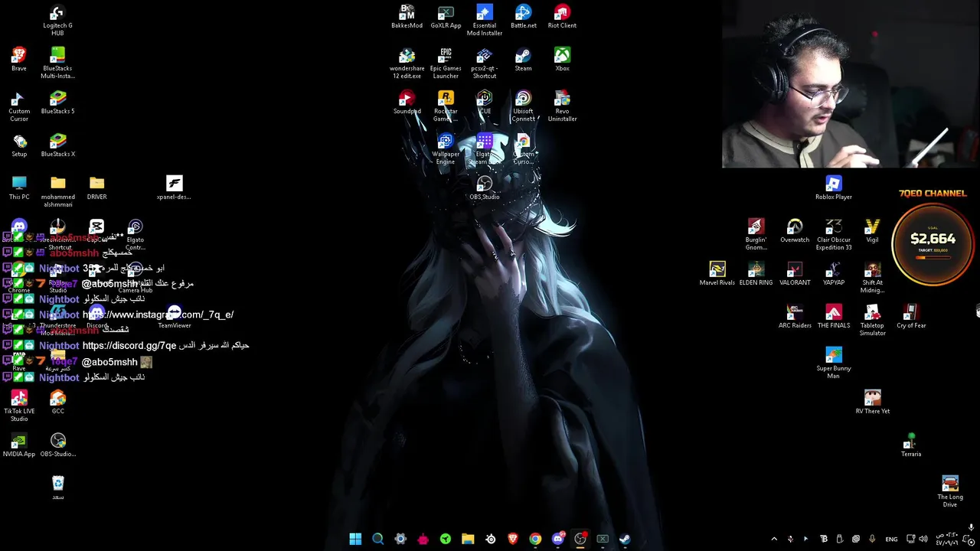The image size is (980, 551).
Task: Open Discord from the taskbar
Action: click(557, 539)
